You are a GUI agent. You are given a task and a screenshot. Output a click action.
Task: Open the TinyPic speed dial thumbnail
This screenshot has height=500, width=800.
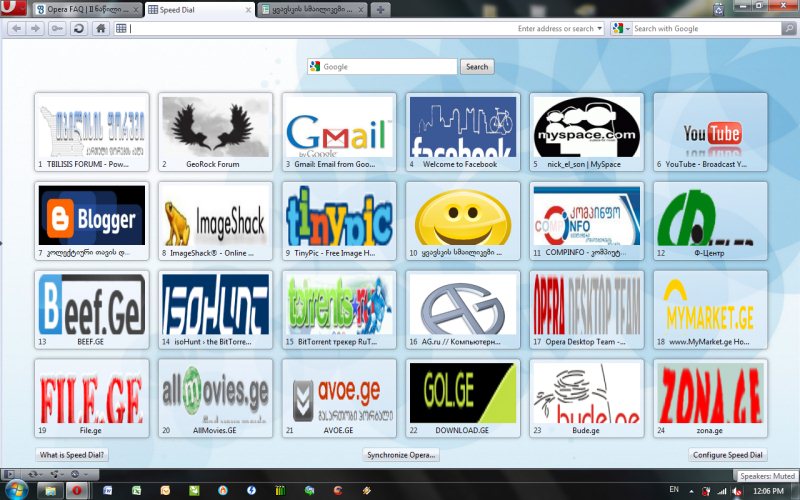click(x=339, y=220)
